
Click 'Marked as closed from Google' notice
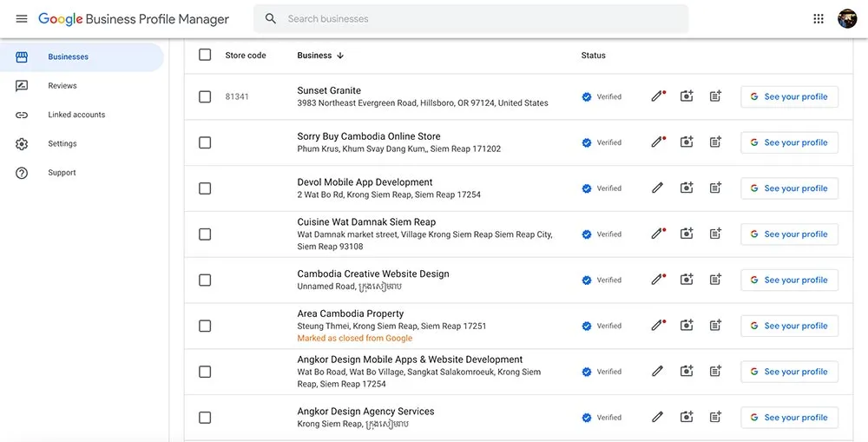coord(355,338)
